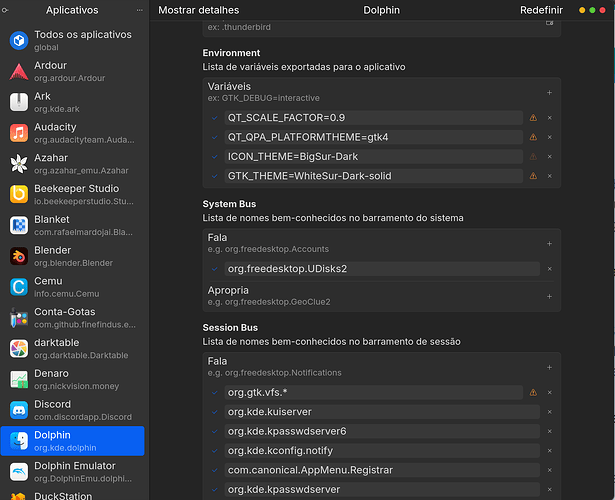Remove org.gtk.vfs.* entry

(x=549, y=393)
